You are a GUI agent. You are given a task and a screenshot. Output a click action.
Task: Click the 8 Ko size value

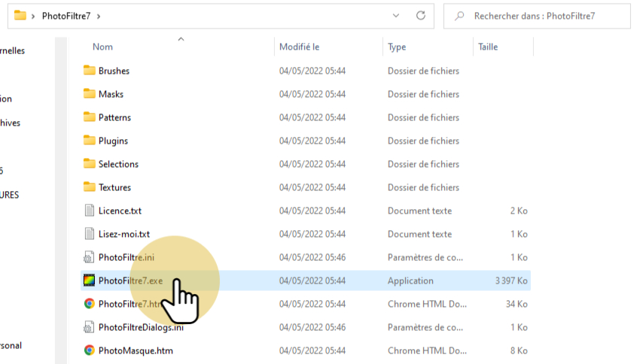pyautogui.click(x=519, y=350)
